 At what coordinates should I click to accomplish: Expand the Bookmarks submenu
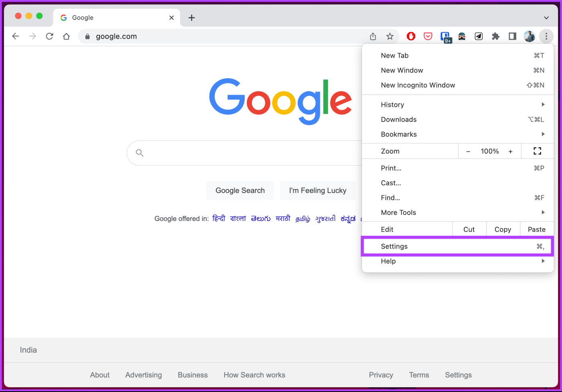pyautogui.click(x=399, y=134)
